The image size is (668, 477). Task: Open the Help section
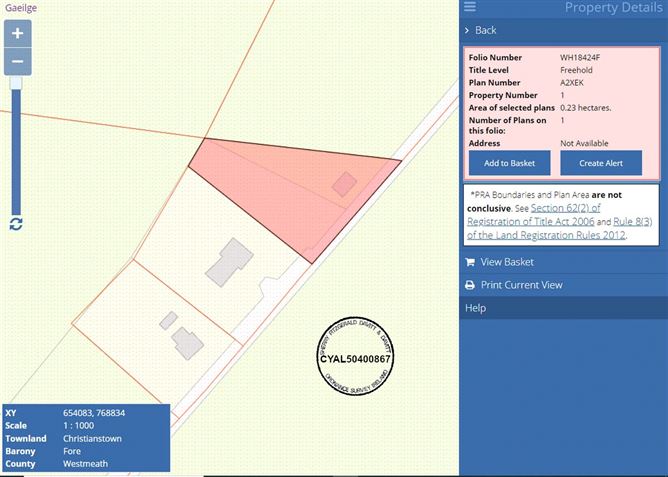point(475,308)
